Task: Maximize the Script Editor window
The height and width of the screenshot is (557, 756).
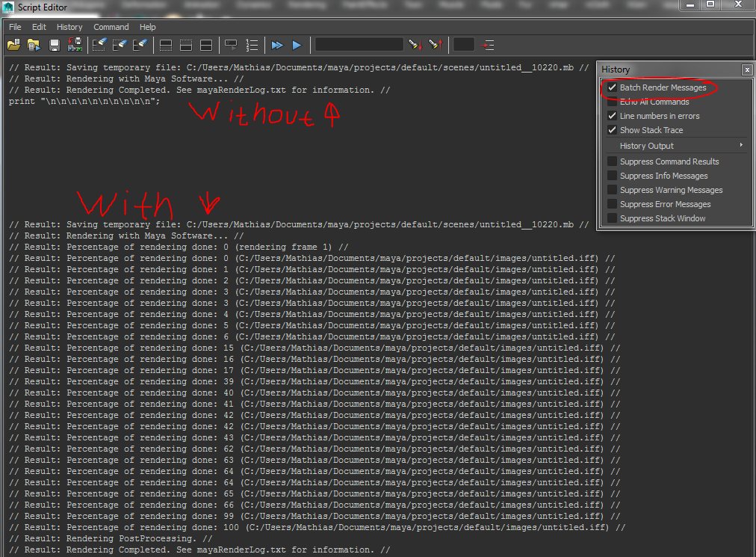Action: click(x=710, y=4)
